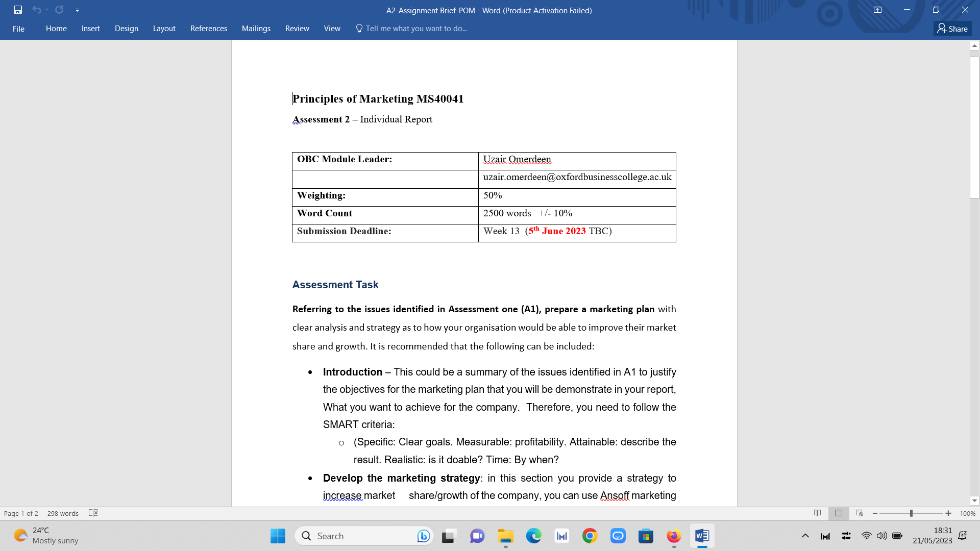The image size is (980, 551).
Task: Click the zoom out minus button
Action: [875, 513]
